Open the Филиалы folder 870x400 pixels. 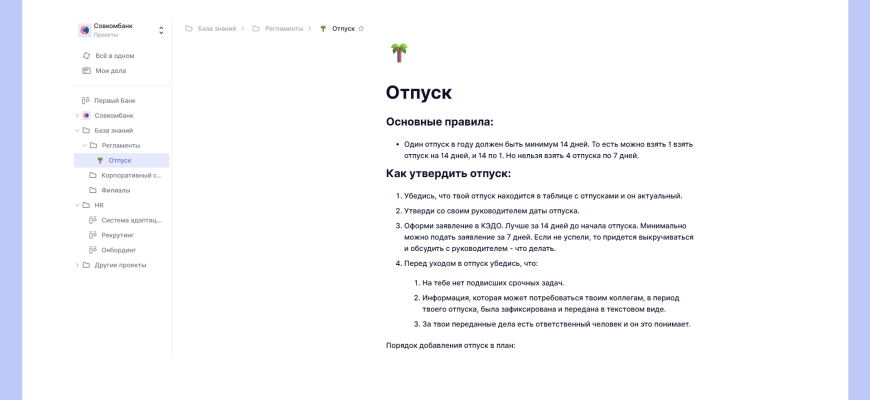[115, 190]
